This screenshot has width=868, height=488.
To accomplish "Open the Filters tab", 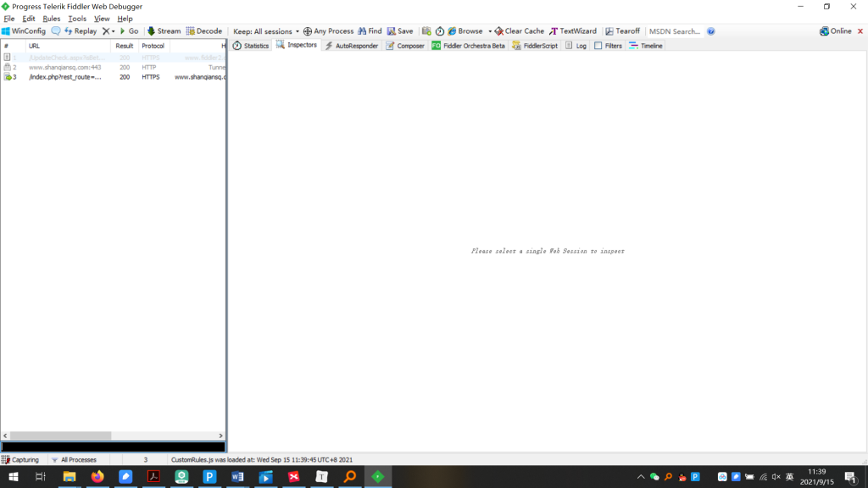I will pos(608,46).
